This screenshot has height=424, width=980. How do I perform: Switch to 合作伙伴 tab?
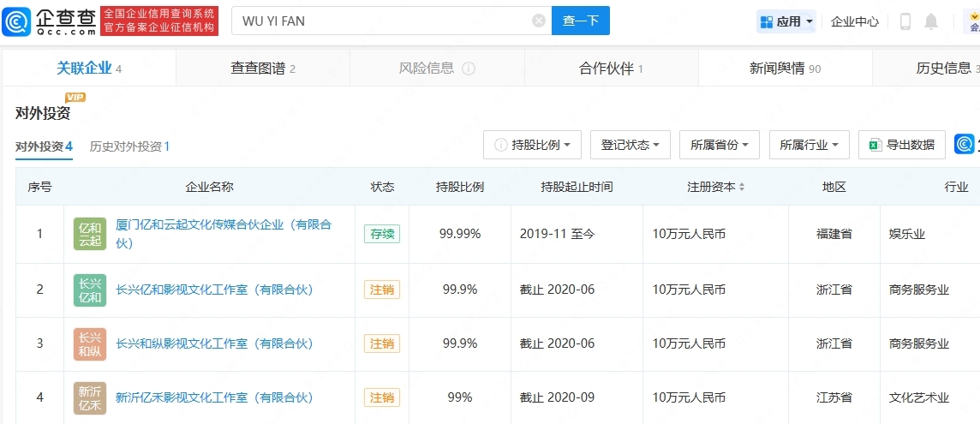pyautogui.click(x=612, y=69)
